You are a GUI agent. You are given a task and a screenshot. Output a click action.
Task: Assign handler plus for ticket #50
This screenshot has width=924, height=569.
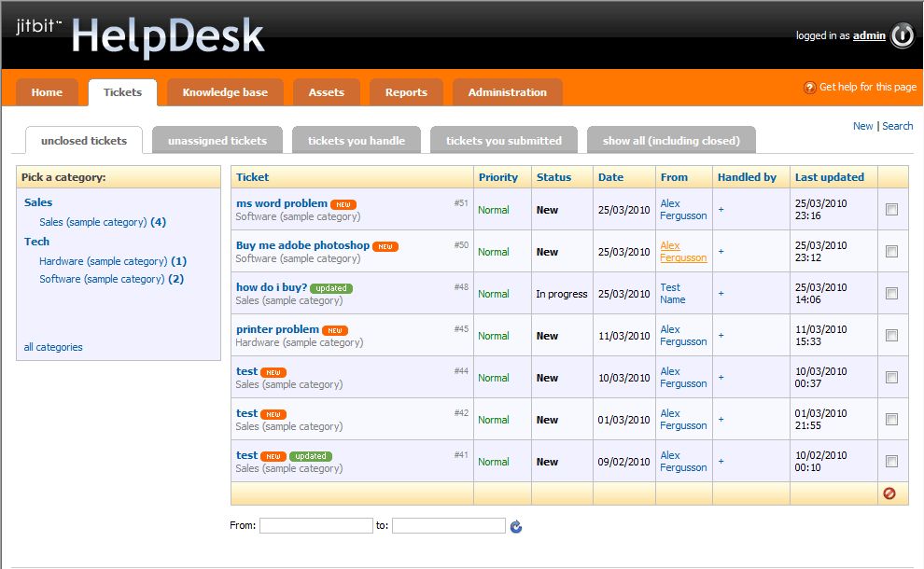pos(721,252)
